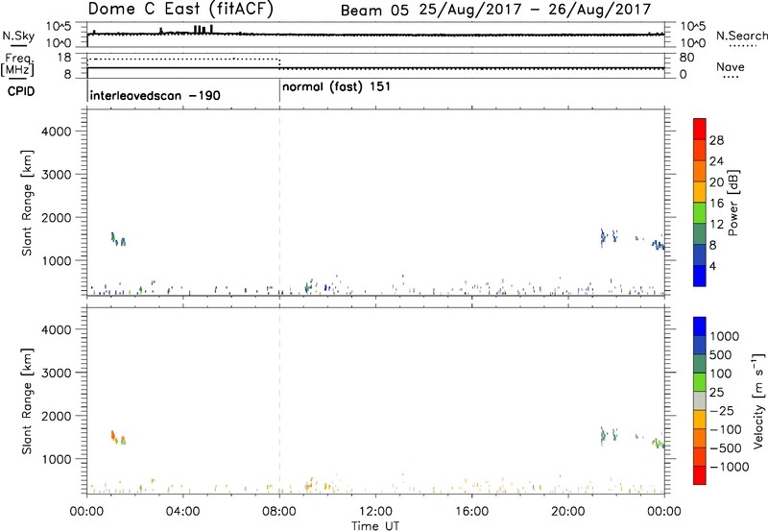Click the "80" Nave axis tick
The height and width of the screenshot is (532, 768).
click(686, 58)
